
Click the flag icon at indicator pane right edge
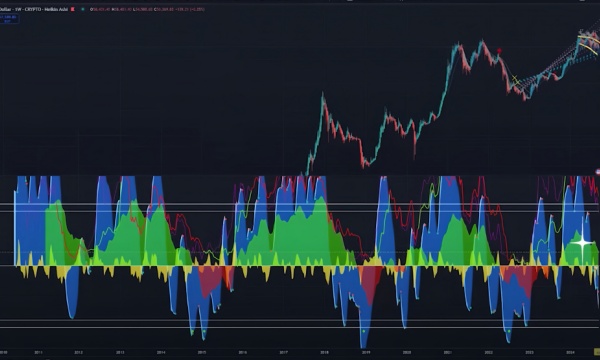tap(598, 172)
